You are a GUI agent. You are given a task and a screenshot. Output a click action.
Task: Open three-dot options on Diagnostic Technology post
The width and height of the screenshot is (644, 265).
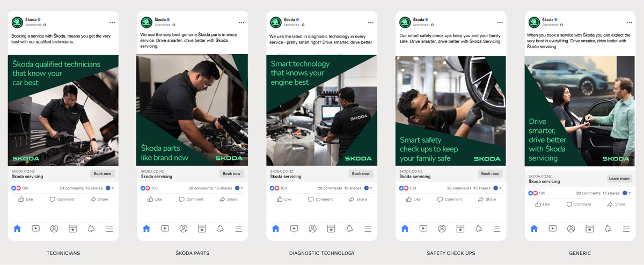point(370,23)
